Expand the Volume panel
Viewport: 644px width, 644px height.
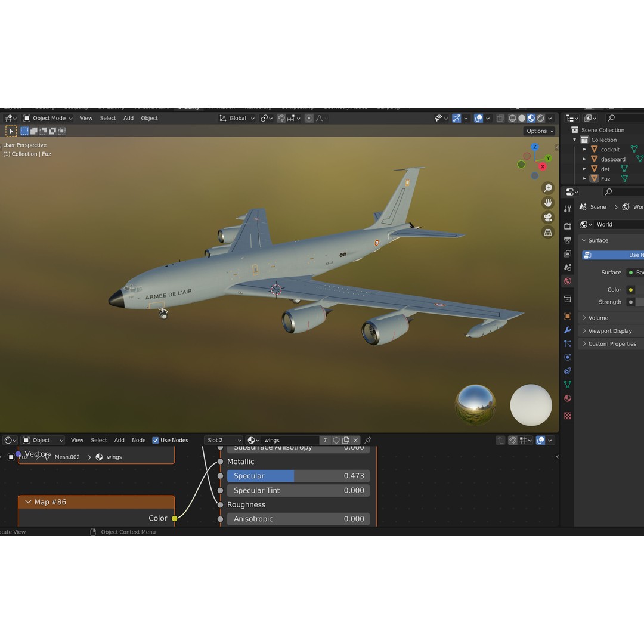tap(584, 318)
